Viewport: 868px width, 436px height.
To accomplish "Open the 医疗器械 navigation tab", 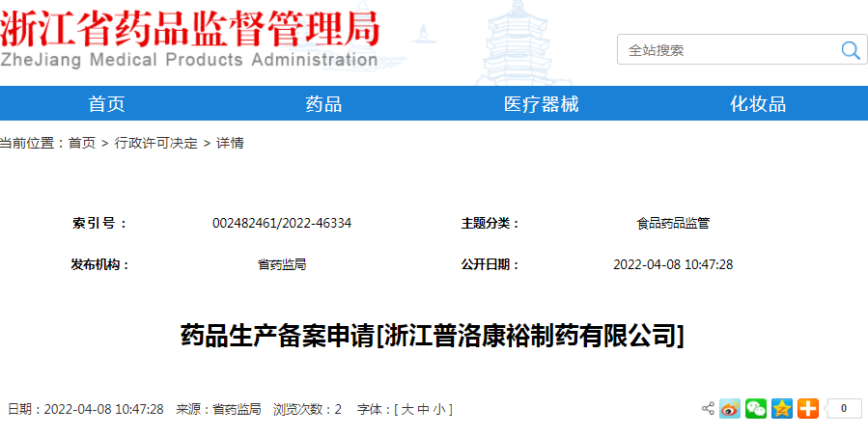I will [541, 103].
